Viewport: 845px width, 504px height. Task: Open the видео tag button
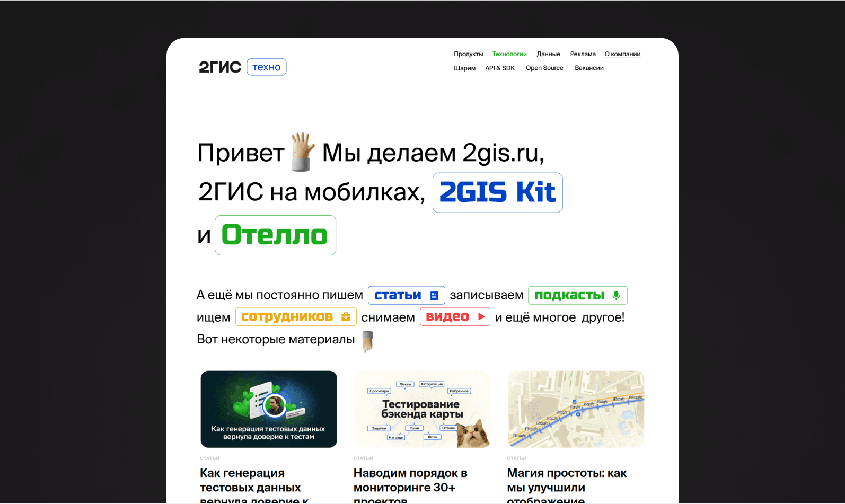(x=454, y=317)
